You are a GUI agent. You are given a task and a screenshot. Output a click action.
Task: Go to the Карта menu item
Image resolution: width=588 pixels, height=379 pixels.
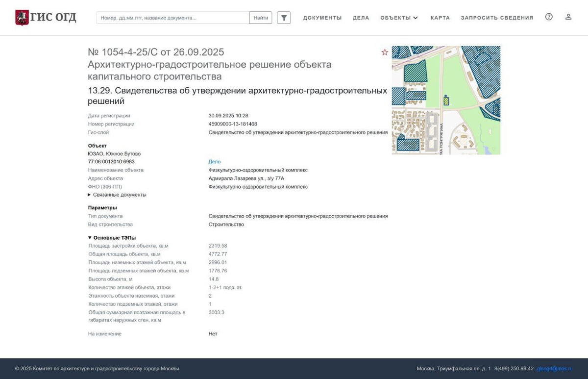coord(440,18)
